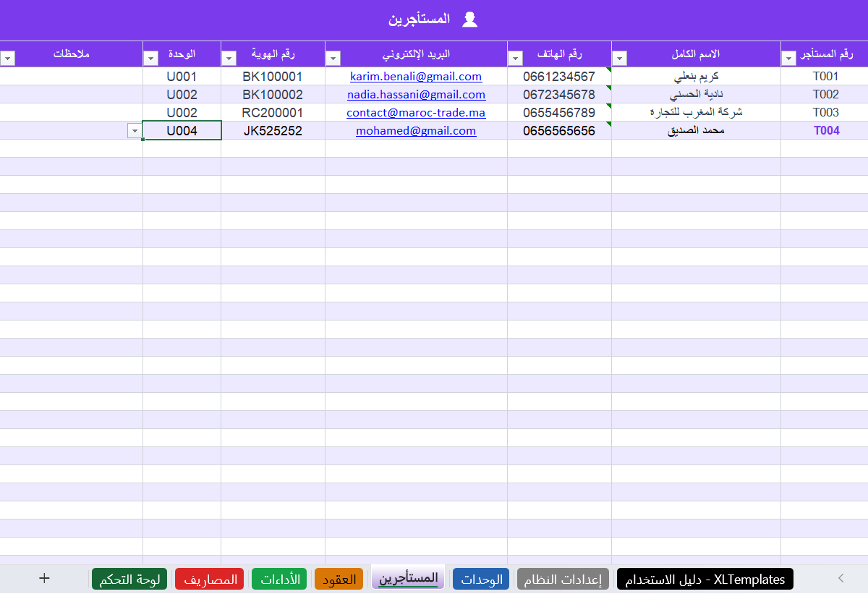The width and height of the screenshot is (868, 594).
Task: Switch to the إعدادات النظام sheet tab
Action: (x=563, y=580)
